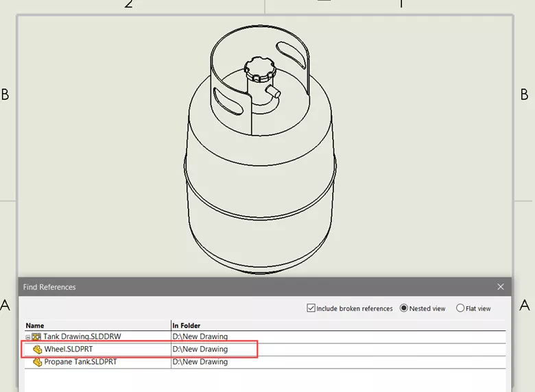Click the Name column header

[x=97, y=326]
